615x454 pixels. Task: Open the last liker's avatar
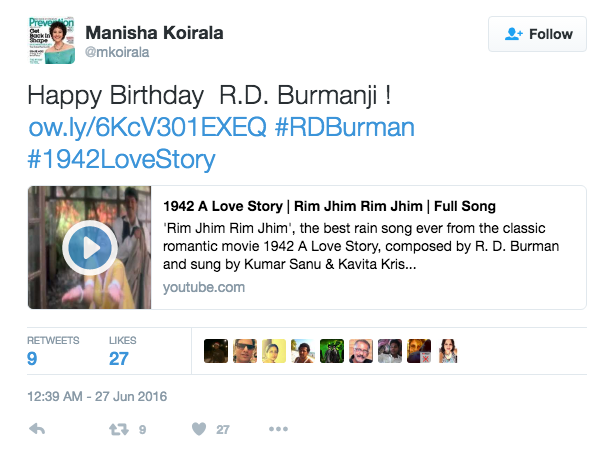[x=448, y=350]
